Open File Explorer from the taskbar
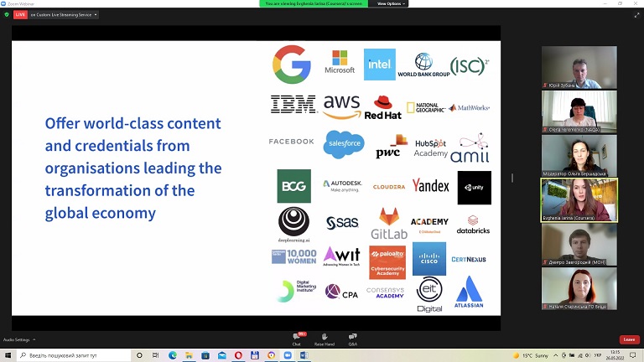Viewport: 644px width, 362px height. (x=189, y=355)
